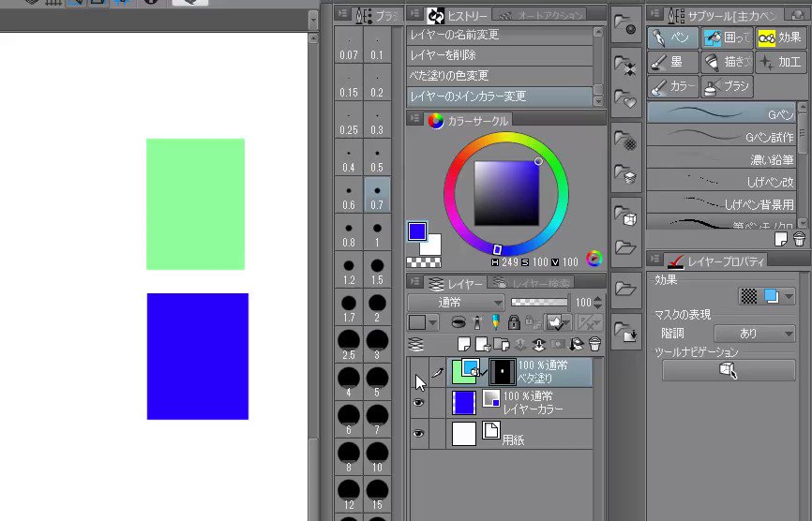The width and height of the screenshot is (812, 521).
Task: Select the ペン sub tool group
Action: coord(673,37)
